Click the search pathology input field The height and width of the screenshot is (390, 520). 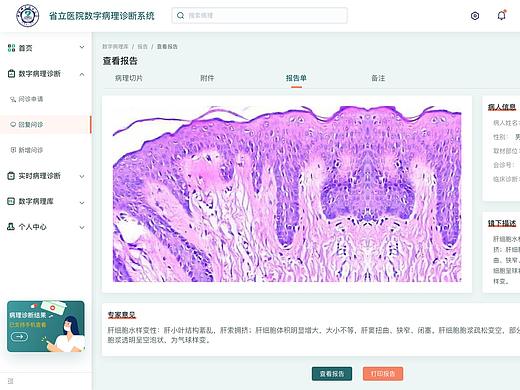pyautogui.click(x=260, y=15)
